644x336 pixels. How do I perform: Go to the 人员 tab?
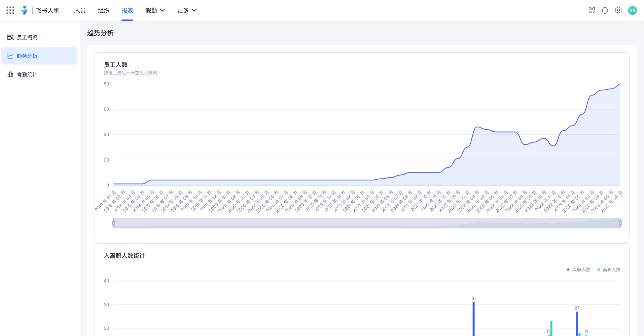click(x=80, y=10)
